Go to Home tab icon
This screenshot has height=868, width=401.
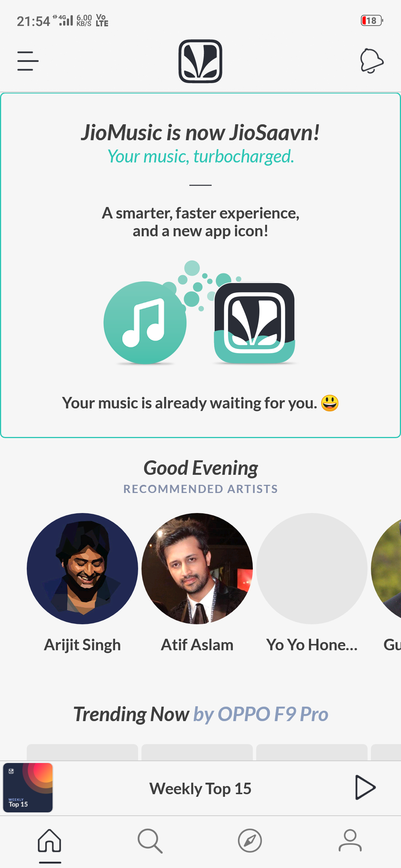click(x=49, y=841)
